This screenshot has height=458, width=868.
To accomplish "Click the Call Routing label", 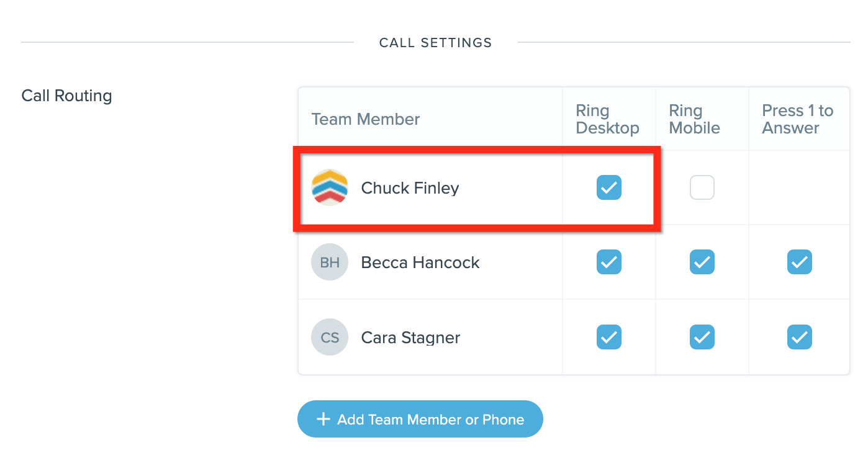I will [66, 96].
